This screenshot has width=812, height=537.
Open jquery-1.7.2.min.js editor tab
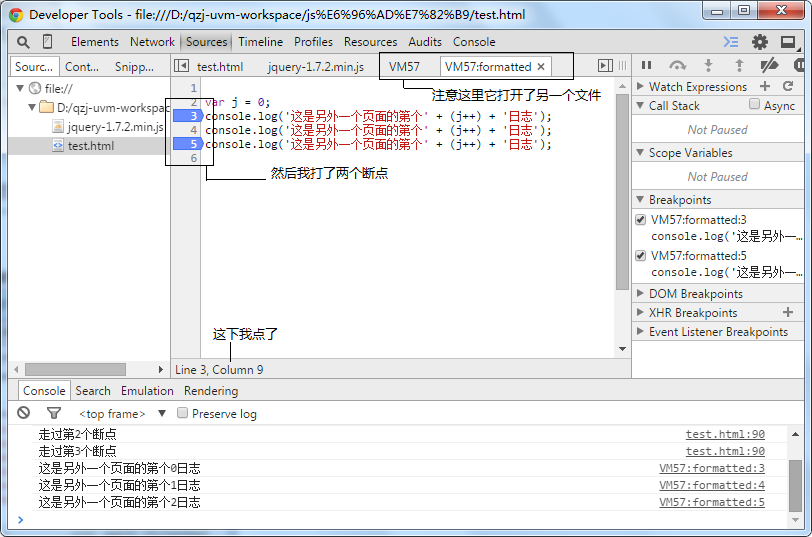coord(316,67)
